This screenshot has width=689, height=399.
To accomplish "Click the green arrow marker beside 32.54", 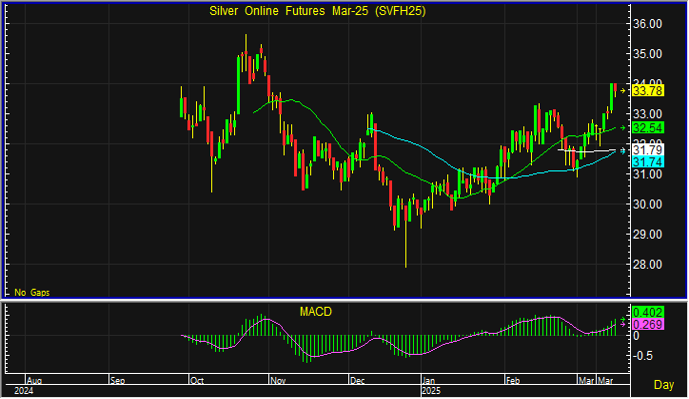I will click(x=622, y=128).
